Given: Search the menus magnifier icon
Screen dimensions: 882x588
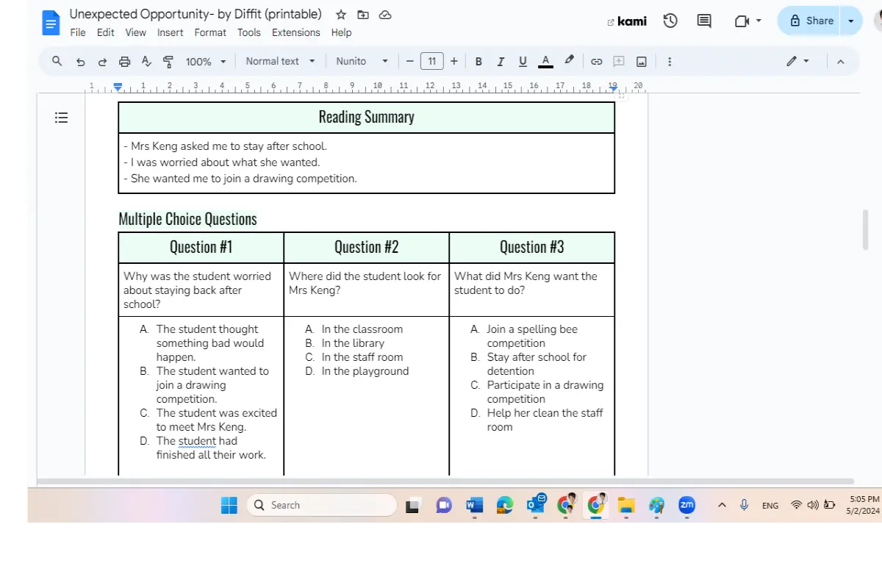Looking at the screenshot, I should point(57,61).
